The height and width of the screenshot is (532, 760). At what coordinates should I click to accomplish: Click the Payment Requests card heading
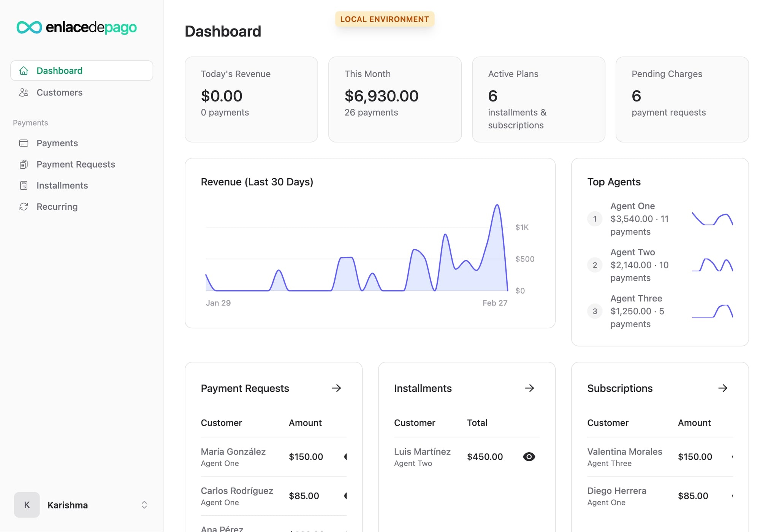pyautogui.click(x=245, y=388)
